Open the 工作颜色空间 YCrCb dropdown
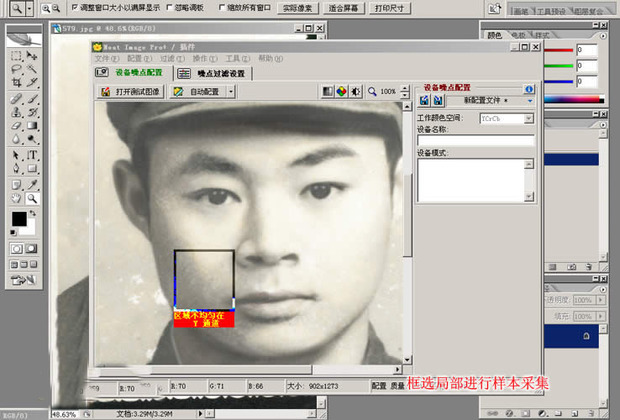 pos(528,118)
